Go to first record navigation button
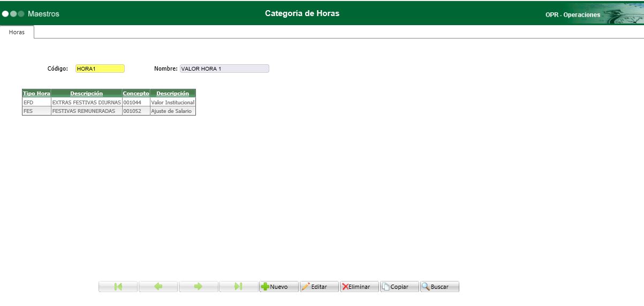The width and height of the screenshot is (644, 306). (x=118, y=287)
